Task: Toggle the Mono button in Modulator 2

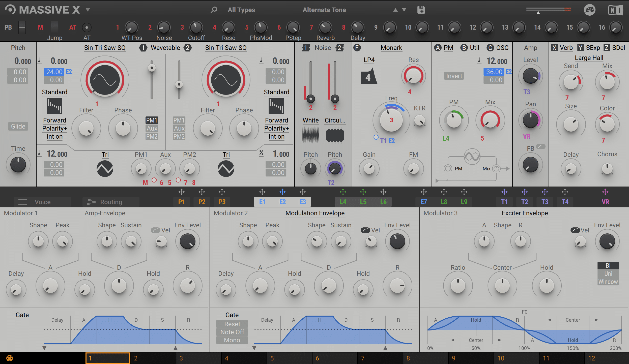Action: point(232,340)
